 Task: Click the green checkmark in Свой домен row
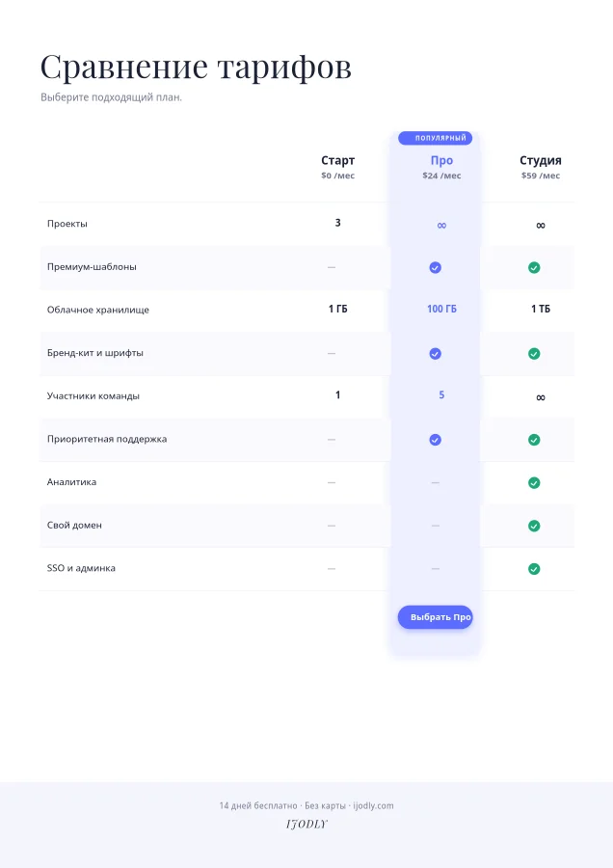pos(534,526)
